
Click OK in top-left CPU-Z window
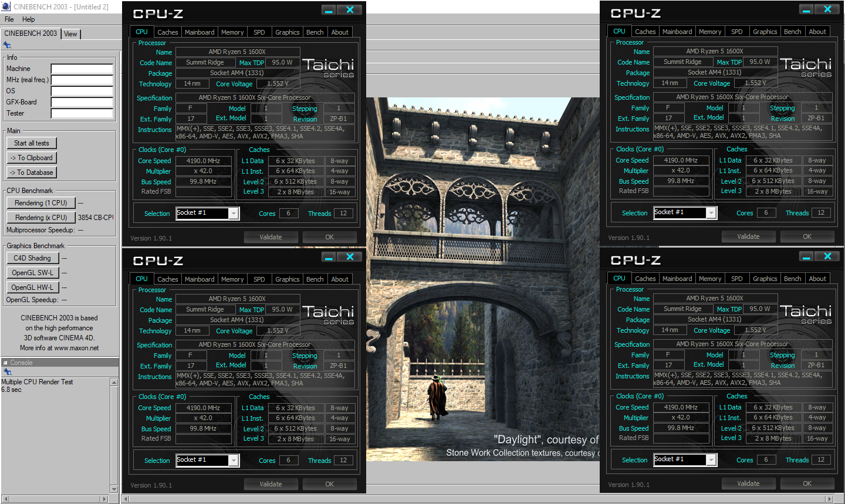coord(329,237)
